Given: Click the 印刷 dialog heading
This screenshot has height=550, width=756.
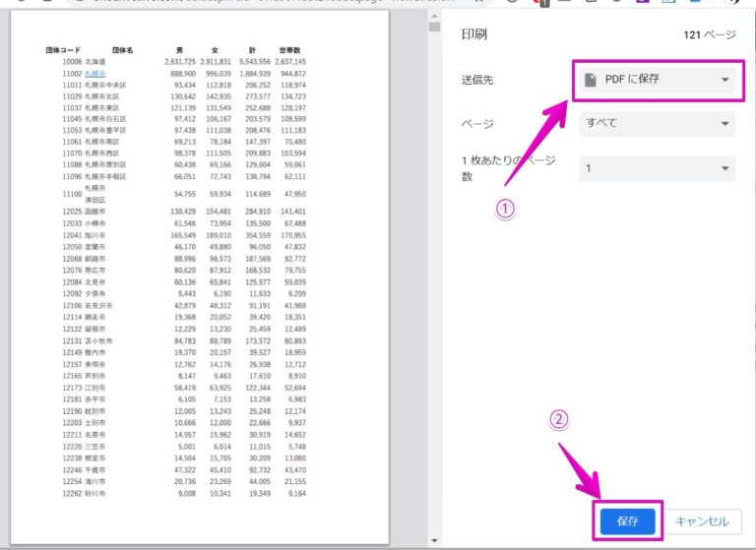Looking at the screenshot, I should coord(475,35).
